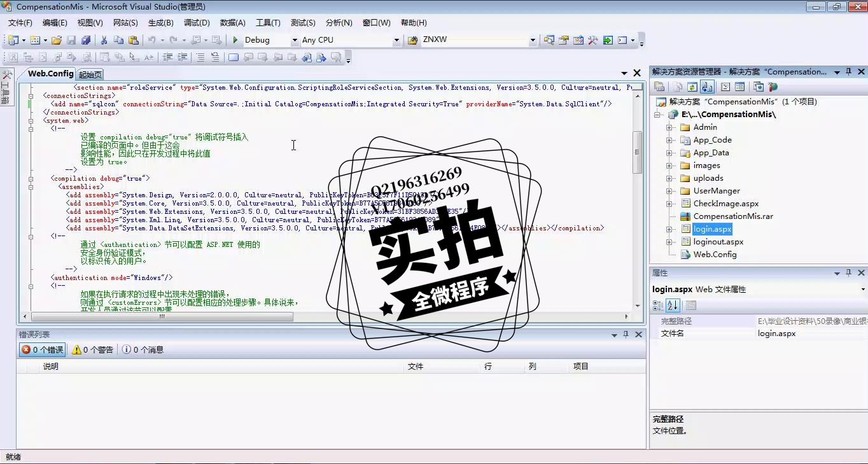Click the Uncomment Selected Lines icon
868x464 pixels.
[x=215, y=57]
